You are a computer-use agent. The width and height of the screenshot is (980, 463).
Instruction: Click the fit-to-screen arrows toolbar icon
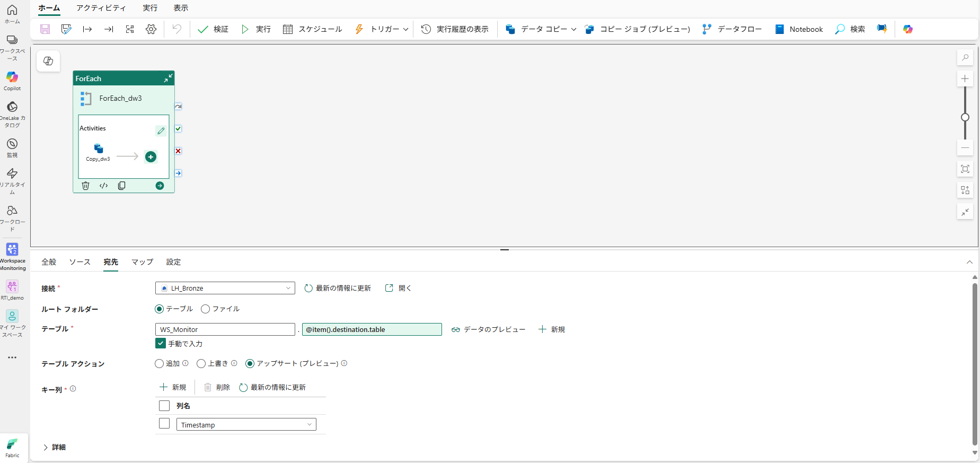130,29
